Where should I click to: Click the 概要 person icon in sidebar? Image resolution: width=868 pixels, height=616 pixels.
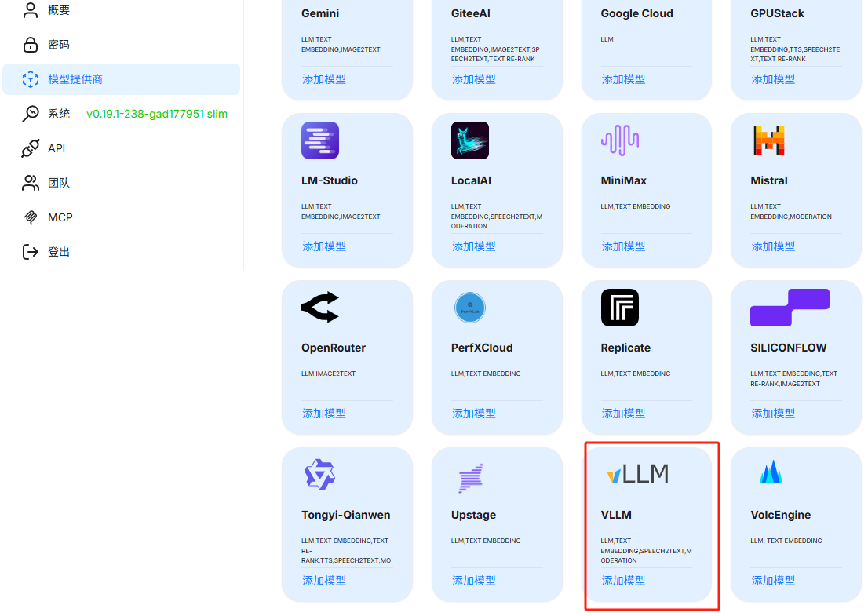[x=31, y=10]
